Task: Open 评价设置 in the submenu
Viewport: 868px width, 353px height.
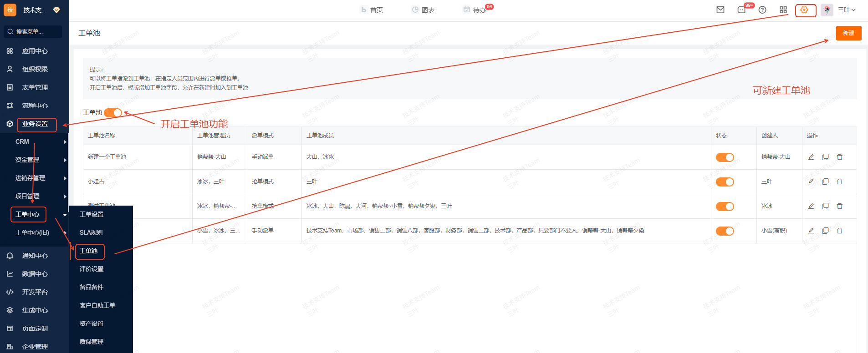Action: coord(92,269)
